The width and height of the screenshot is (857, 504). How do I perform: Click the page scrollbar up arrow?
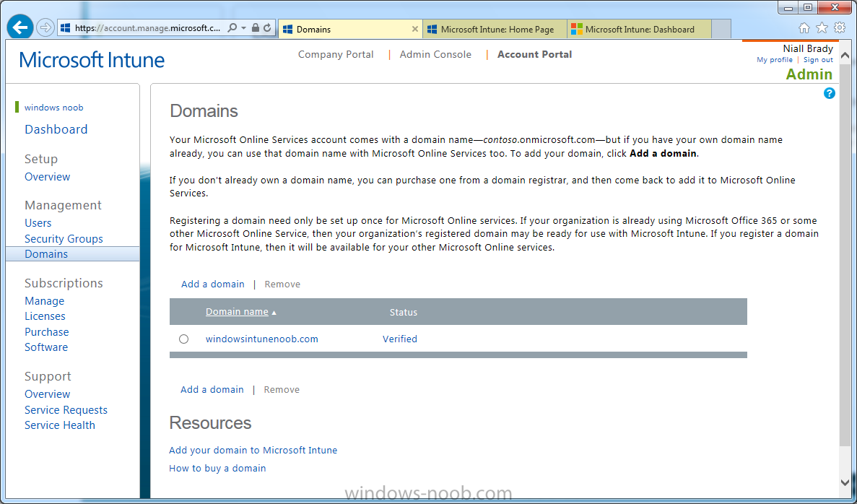tap(845, 55)
